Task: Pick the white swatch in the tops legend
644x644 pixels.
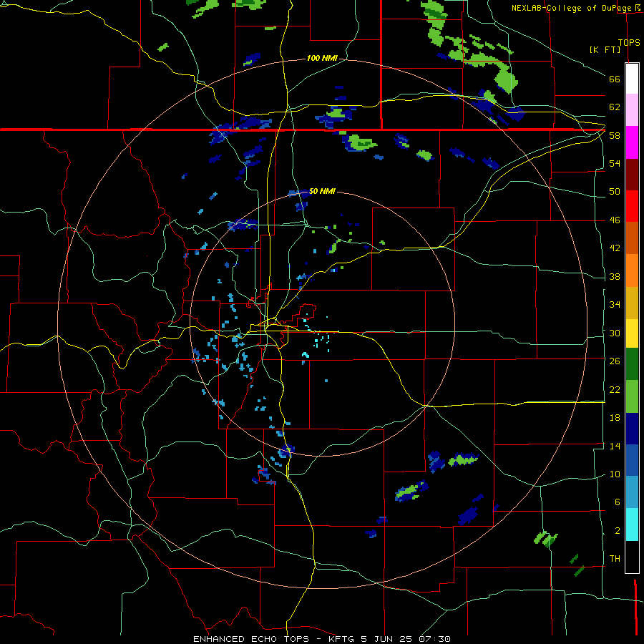Action: coord(632,79)
